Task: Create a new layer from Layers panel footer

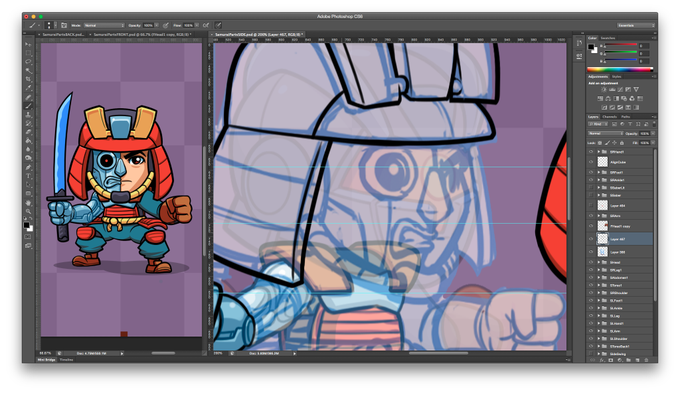Action: pos(637,360)
